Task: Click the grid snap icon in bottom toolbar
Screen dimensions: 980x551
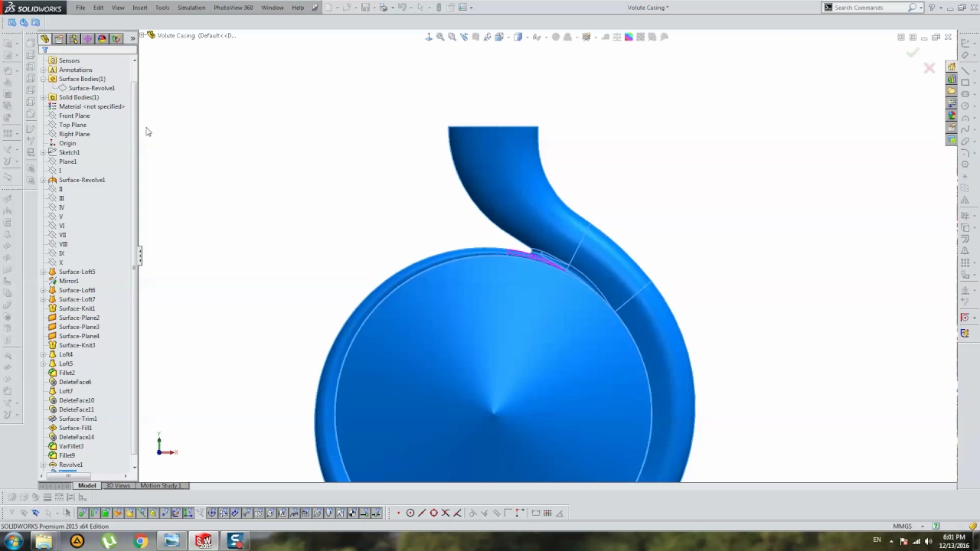Action: [x=547, y=513]
